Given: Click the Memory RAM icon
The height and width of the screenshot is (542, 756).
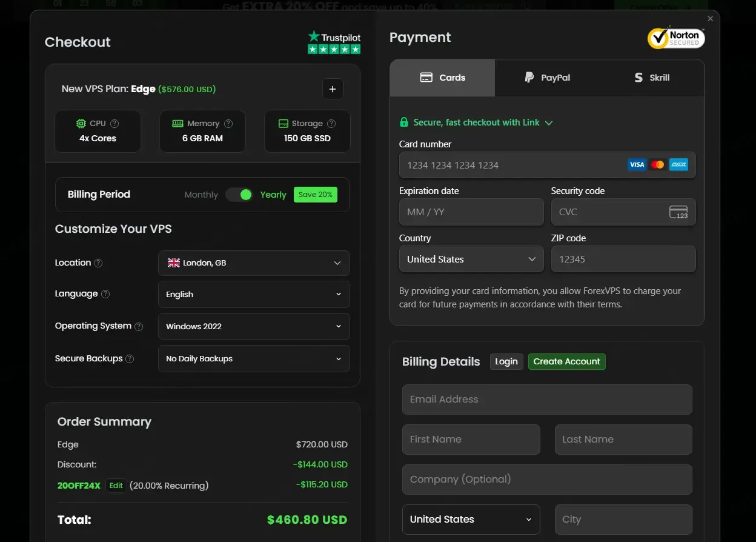Looking at the screenshot, I should [x=177, y=123].
